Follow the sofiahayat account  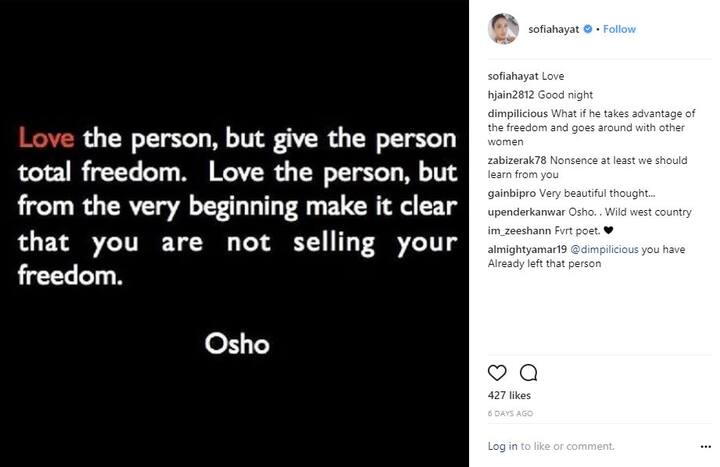(619, 30)
